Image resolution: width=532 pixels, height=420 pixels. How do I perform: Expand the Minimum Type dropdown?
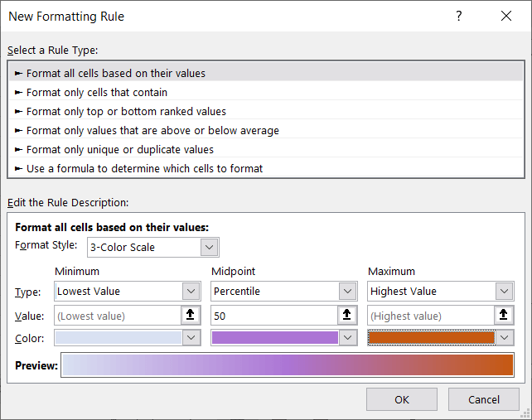(x=191, y=292)
